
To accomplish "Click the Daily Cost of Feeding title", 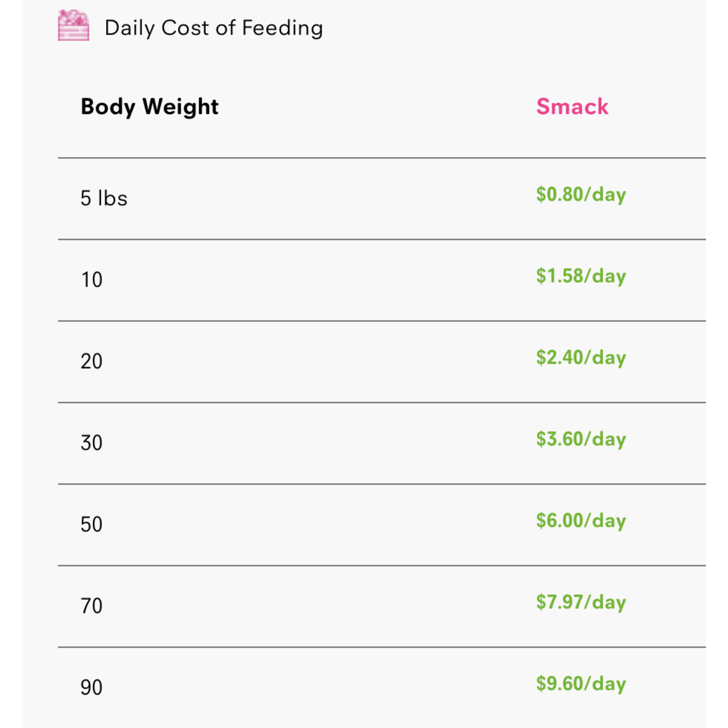I will tap(214, 28).
